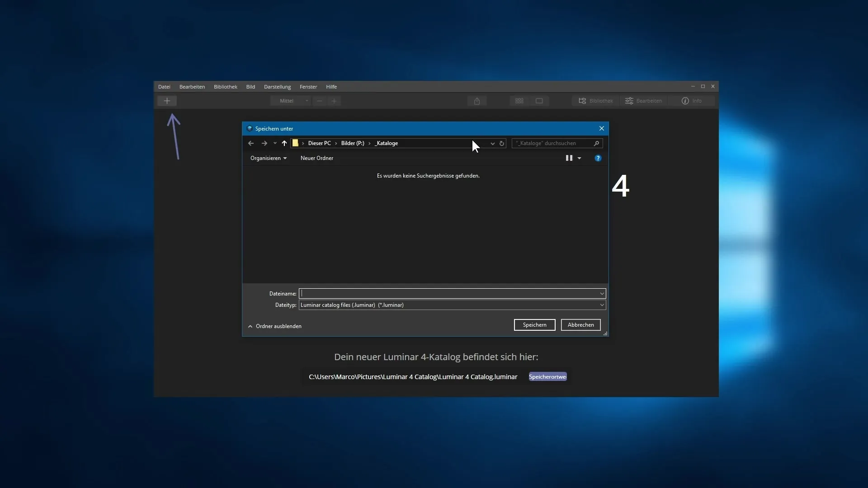Viewport: 868px width, 488px height.
Task: Open the Bibliothek menu
Action: (226, 87)
